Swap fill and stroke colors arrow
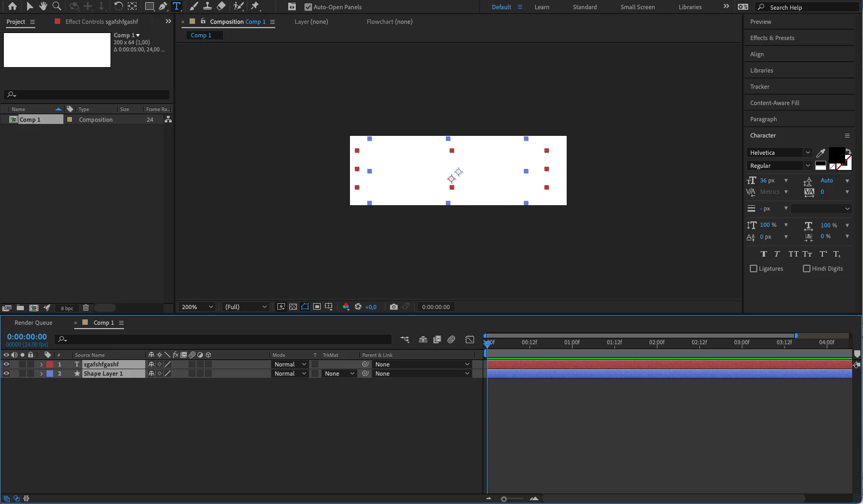The width and height of the screenshot is (863, 504). 848,151
